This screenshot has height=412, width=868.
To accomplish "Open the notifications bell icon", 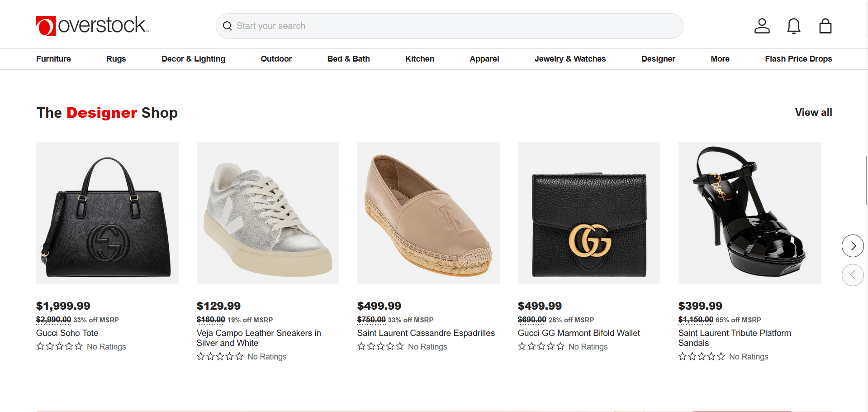I will click(x=793, y=26).
